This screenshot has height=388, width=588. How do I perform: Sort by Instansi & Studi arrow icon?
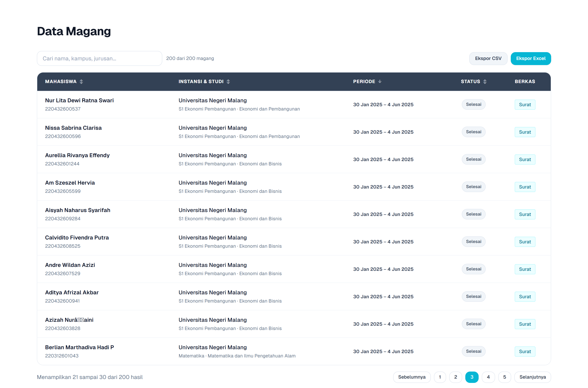coord(228,82)
